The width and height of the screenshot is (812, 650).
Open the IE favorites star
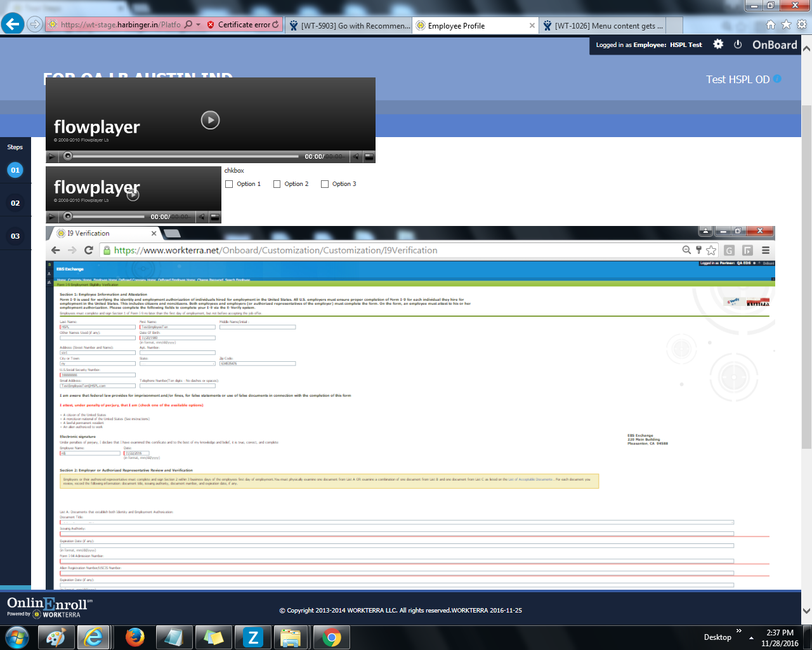pos(786,25)
